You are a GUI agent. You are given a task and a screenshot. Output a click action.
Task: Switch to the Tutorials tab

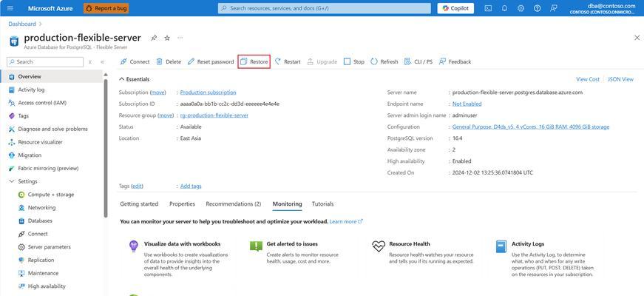(323, 204)
